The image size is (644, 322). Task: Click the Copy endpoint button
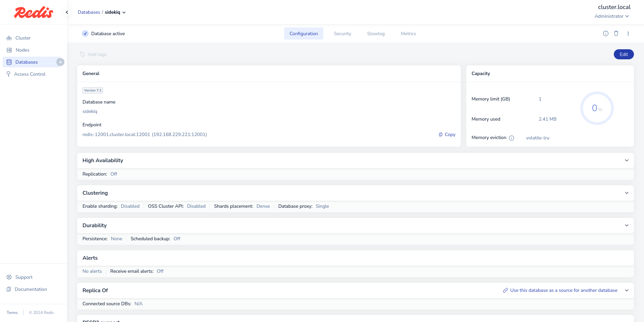coord(447,135)
